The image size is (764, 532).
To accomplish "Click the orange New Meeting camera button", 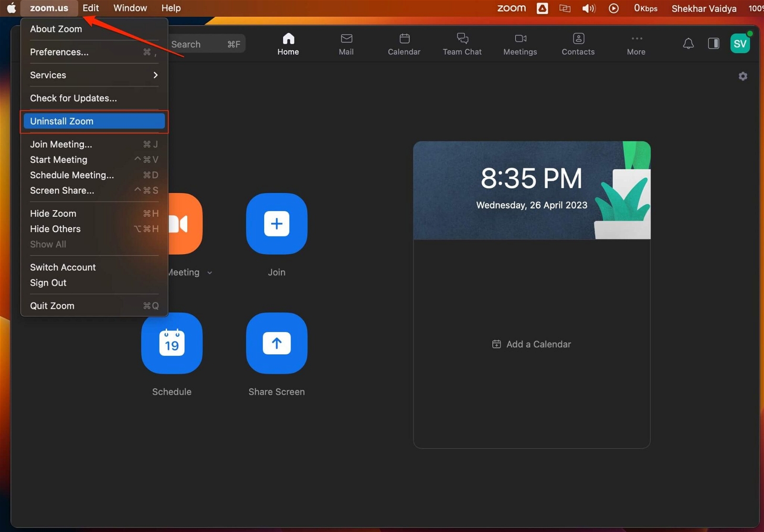I will tap(185, 223).
